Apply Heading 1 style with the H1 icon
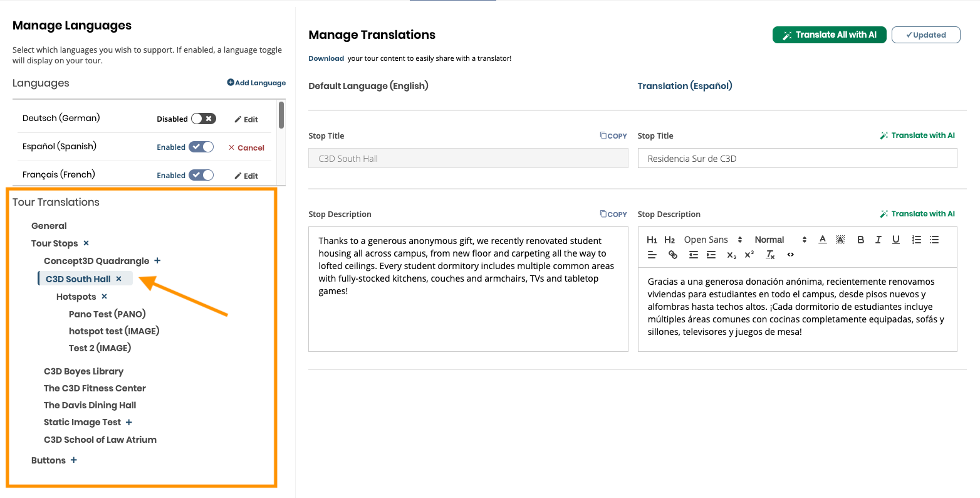Viewport: 980px width, 498px height. (x=652, y=240)
